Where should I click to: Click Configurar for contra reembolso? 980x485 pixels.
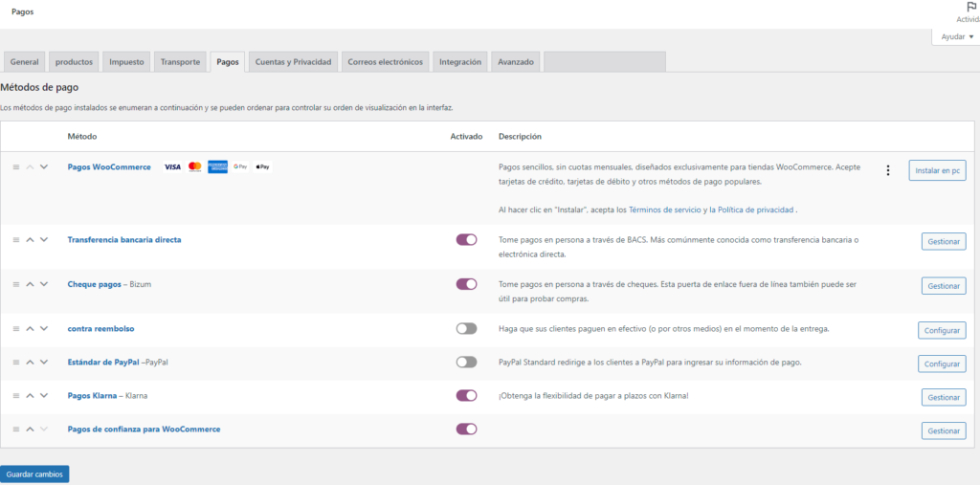(942, 330)
